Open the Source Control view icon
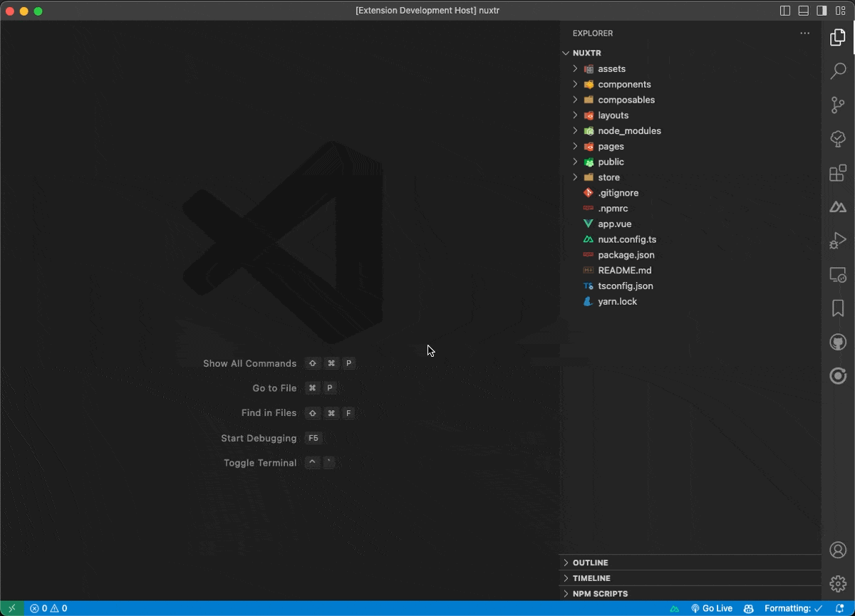 [x=838, y=105]
